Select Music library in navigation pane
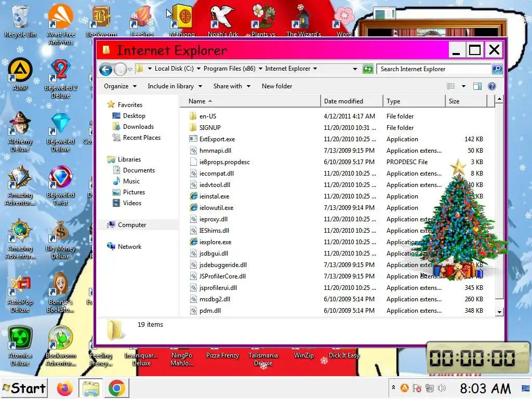Screen dimensions: 532x399 pyautogui.click(x=131, y=181)
